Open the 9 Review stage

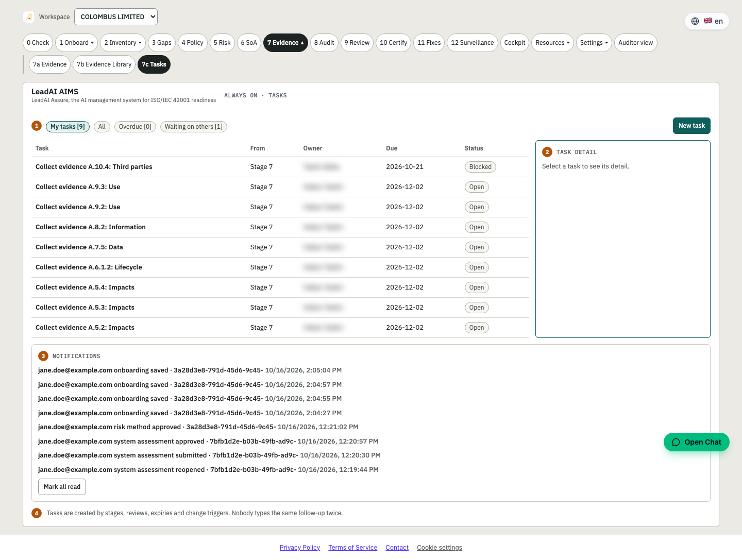coord(357,43)
